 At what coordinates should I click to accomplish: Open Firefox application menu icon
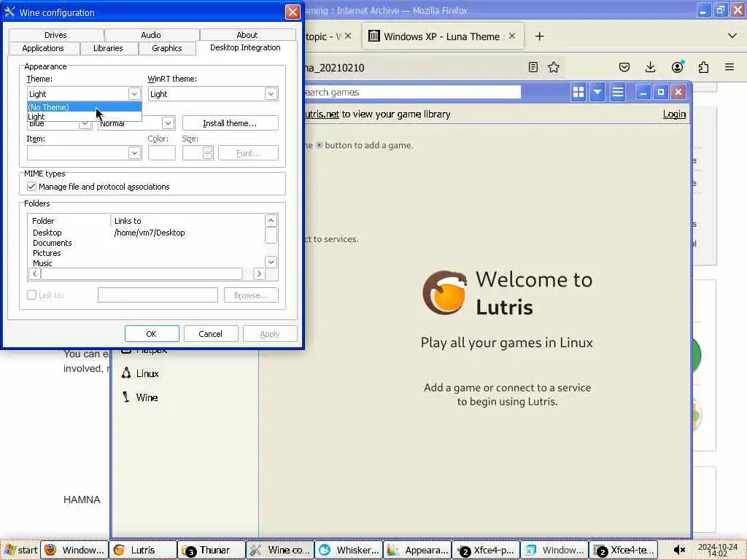click(x=729, y=67)
